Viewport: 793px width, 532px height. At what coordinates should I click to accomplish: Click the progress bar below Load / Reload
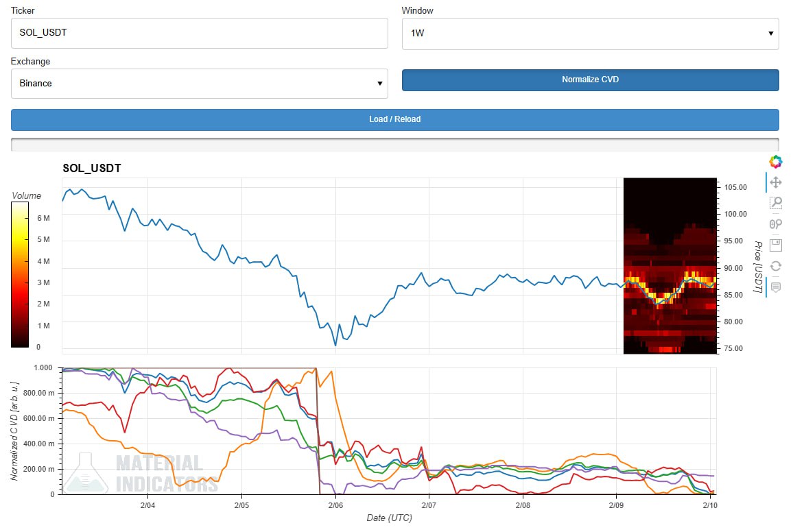tap(394, 144)
